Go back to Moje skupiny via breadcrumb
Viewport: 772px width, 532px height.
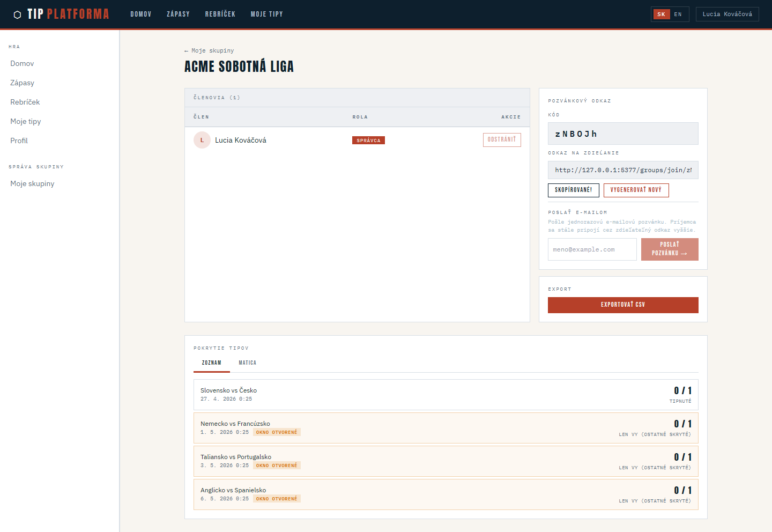coord(209,51)
